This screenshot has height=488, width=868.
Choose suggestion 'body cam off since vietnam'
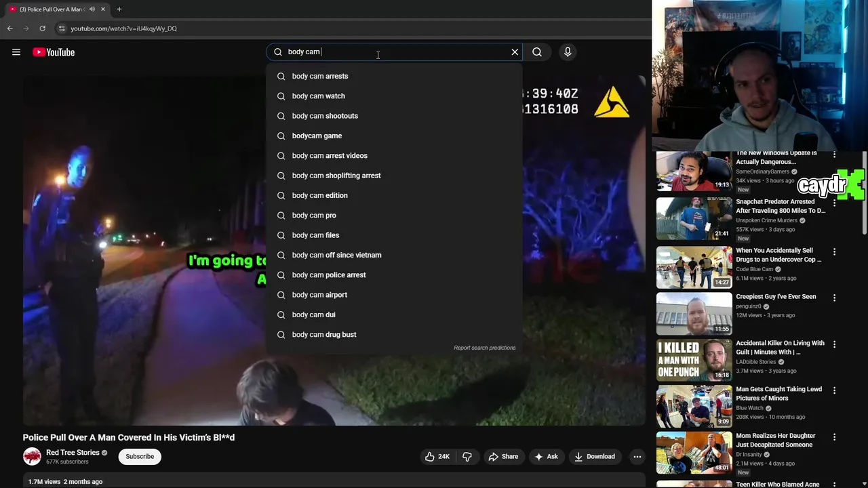tap(394, 255)
